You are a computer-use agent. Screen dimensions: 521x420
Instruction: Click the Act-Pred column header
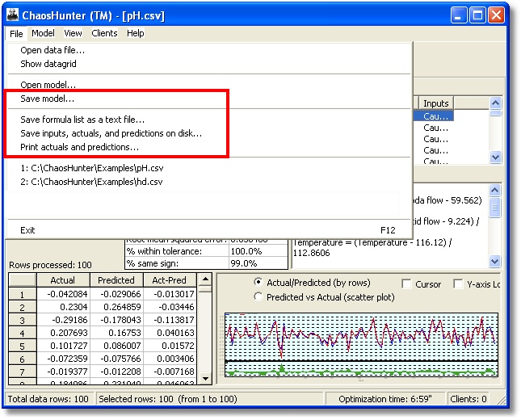point(170,280)
